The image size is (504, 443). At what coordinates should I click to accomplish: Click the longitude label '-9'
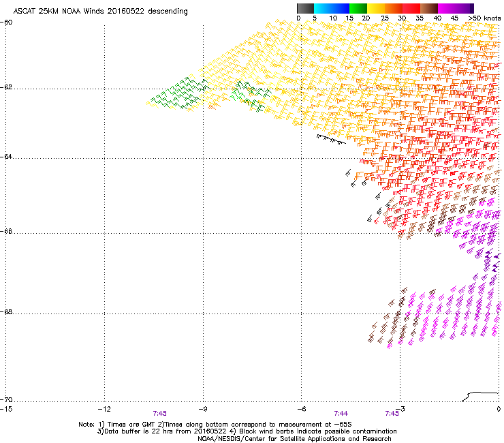[x=202, y=409]
